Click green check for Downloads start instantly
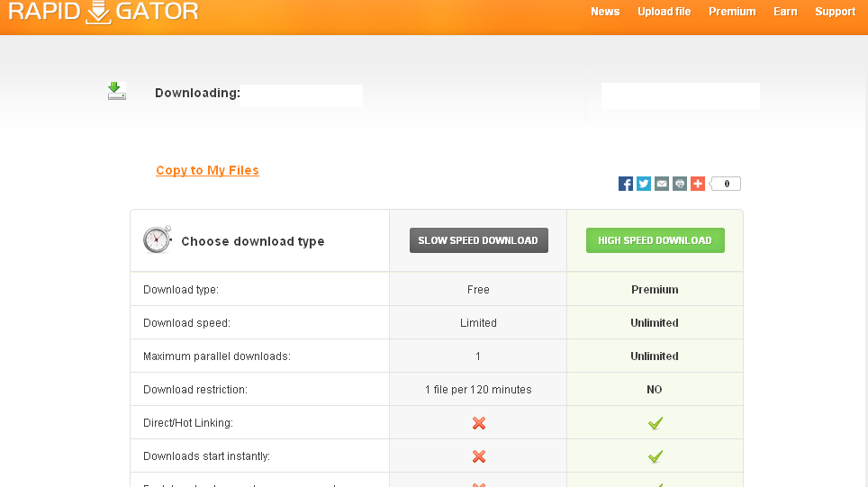Screen dimensions: 868x487 tap(656, 456)
